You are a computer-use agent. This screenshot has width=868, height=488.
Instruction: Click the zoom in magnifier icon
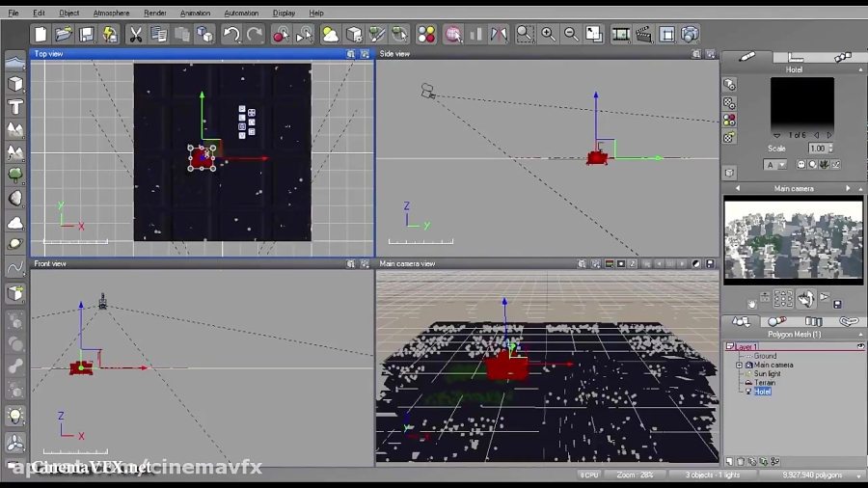[548, 35]
